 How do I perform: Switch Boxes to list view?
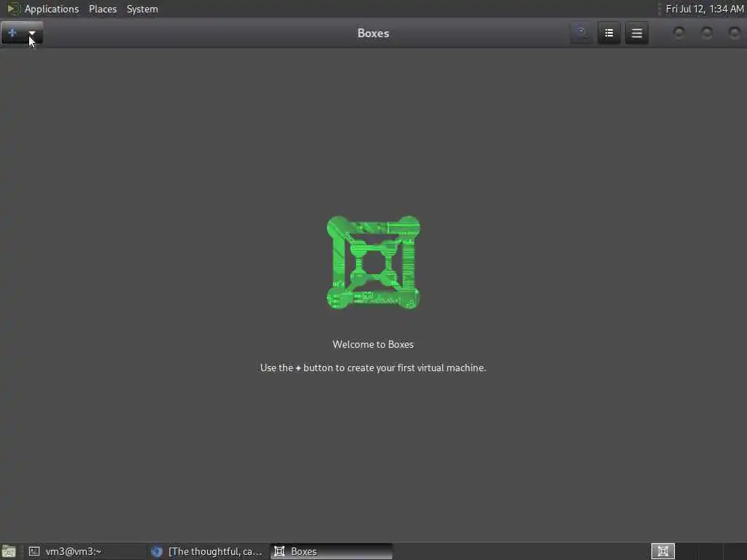(x=609, y=33)
